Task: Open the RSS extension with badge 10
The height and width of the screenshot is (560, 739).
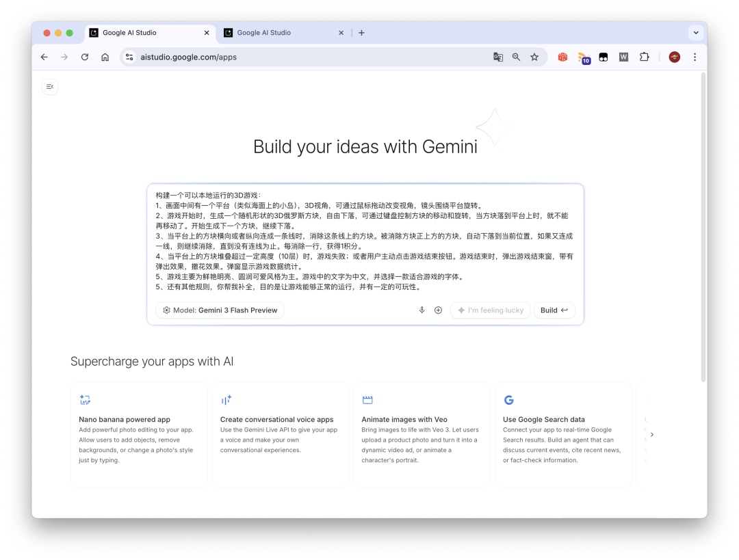Action: point(584,58)
